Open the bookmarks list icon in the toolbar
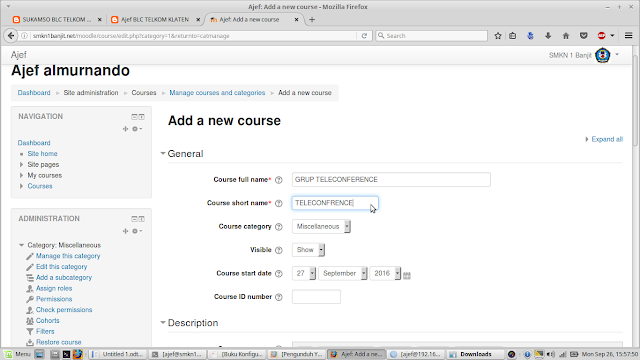 (513, 36)
